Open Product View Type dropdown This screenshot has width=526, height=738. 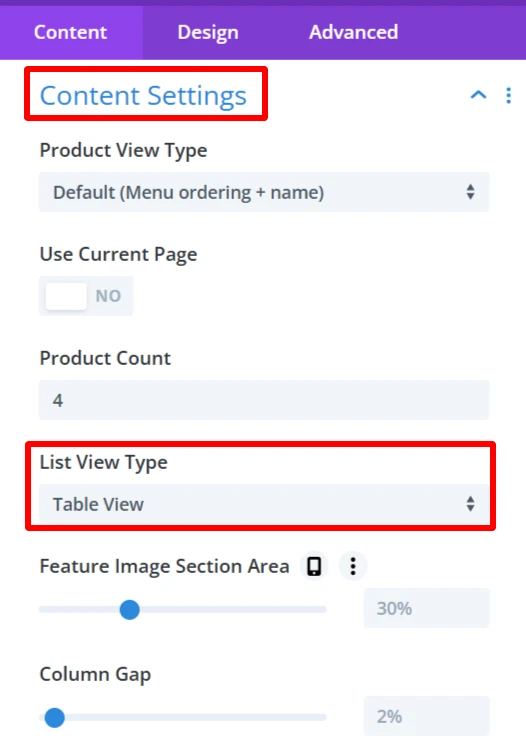click(x=264, y=192)
